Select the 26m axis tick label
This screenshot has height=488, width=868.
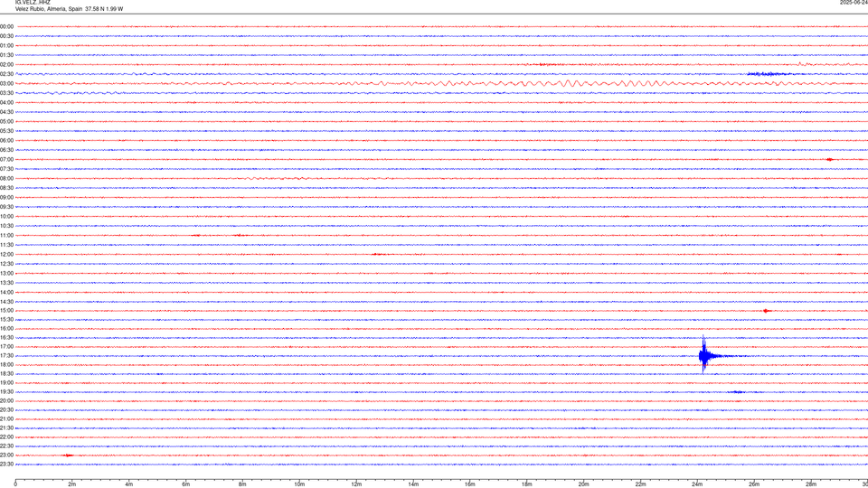(754, 484)
